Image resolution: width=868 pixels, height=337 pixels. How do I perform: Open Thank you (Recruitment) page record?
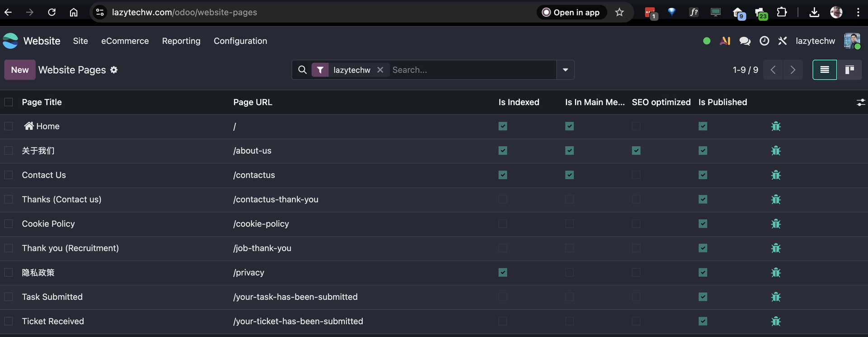70,248
